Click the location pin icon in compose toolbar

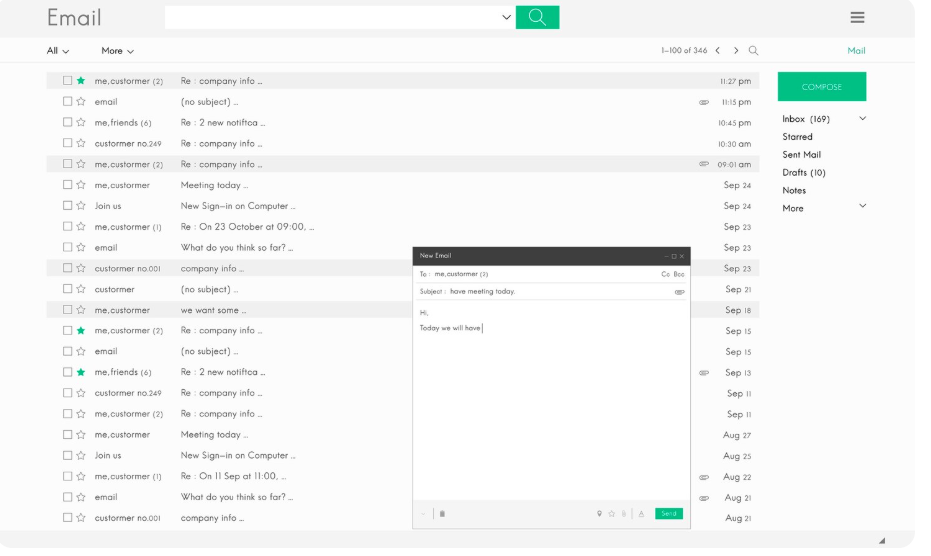(599, 514)
